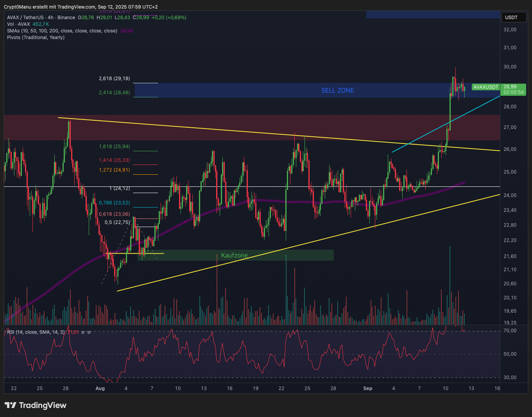
Task: Click the AVAX / TetherUS symbol title
Action: tap(25, 18)
